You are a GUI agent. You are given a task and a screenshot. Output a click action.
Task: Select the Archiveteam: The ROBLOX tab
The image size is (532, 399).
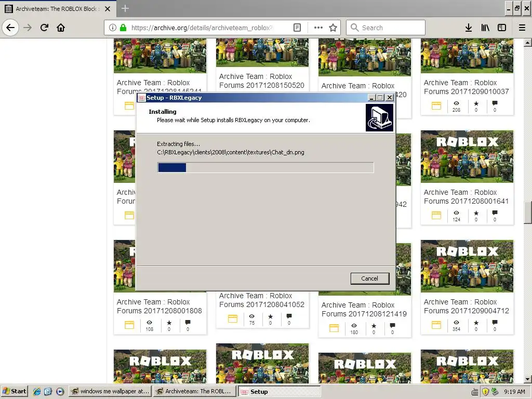tap(58, 9)
